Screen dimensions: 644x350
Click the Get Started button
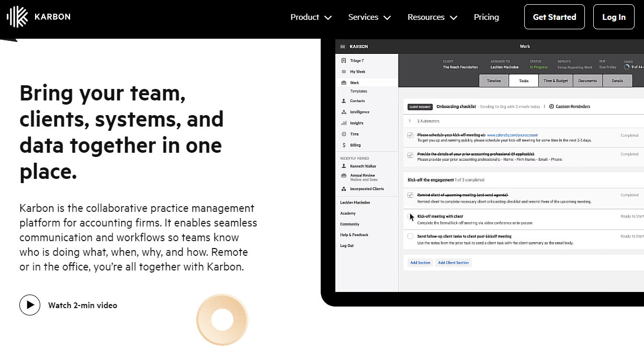(x=555, y=17)
